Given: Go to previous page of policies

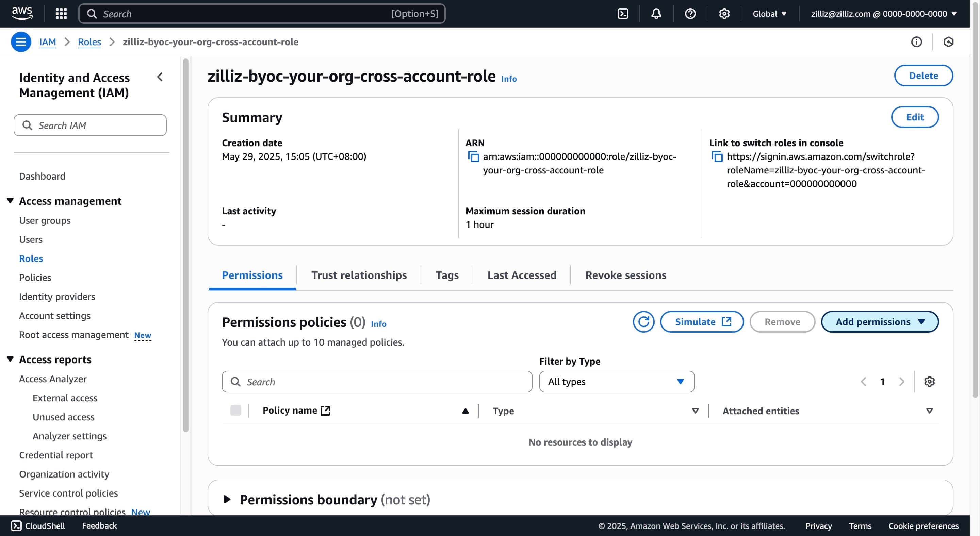Looking at the screenshot, I should [864, 381].
